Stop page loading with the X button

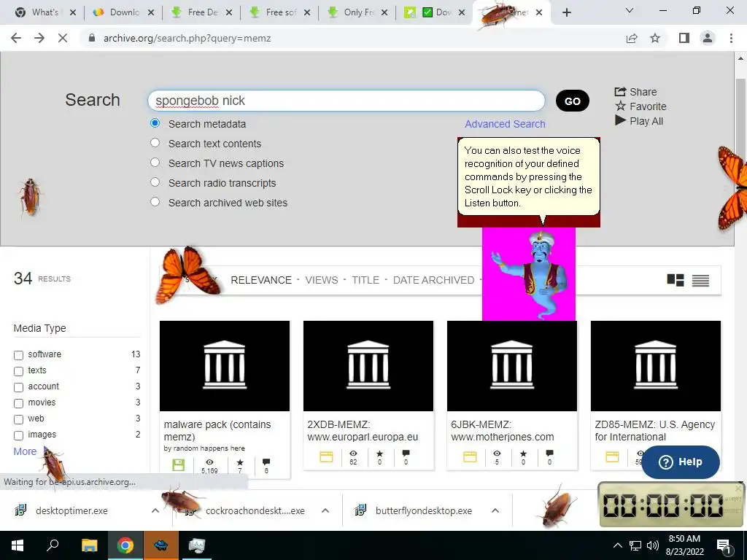point(63,38)
